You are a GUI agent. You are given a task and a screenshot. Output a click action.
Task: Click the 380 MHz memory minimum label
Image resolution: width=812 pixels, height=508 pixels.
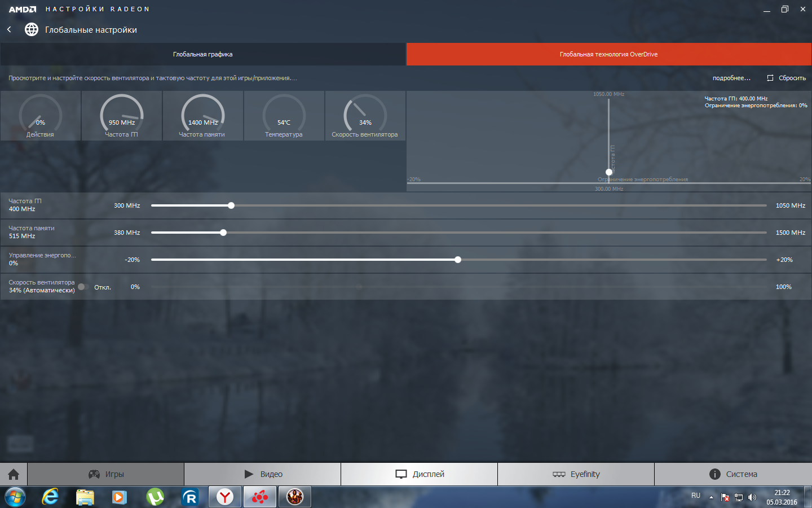click(x=127, y=233)
